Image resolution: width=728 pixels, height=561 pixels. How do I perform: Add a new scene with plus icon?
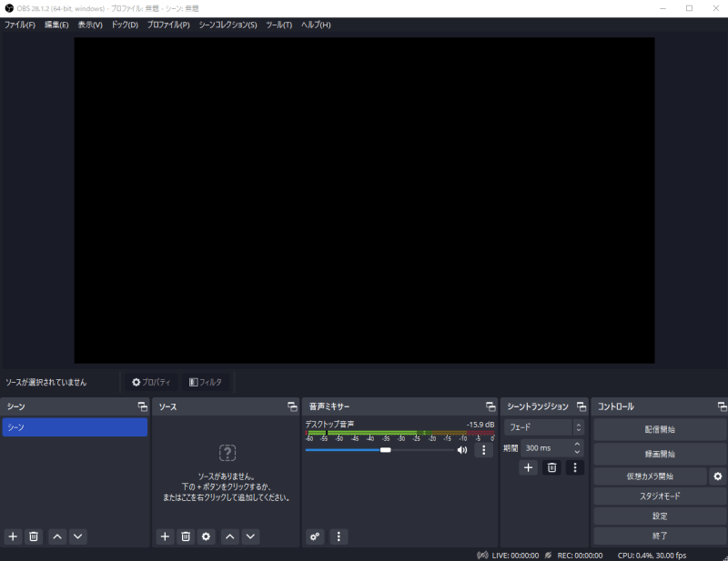[x=13, y=536]
